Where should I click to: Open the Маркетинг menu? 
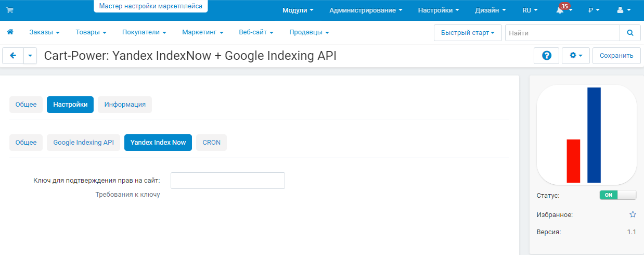click(x=202, y=32)
